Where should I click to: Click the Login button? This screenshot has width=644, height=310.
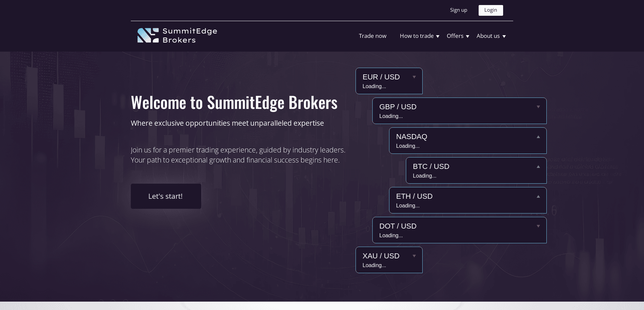(490, 10)
